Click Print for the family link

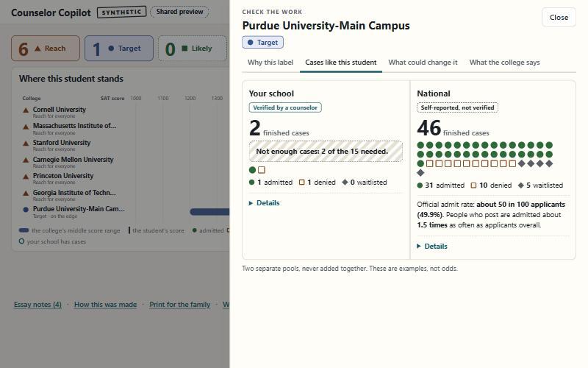coord(179,305)
